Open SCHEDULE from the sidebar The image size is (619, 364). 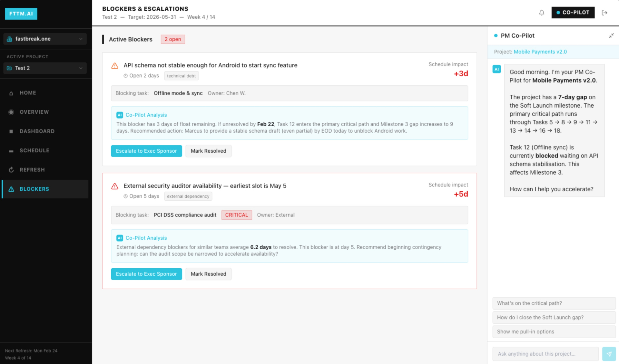pyautogui.click(x=45, y=150)
